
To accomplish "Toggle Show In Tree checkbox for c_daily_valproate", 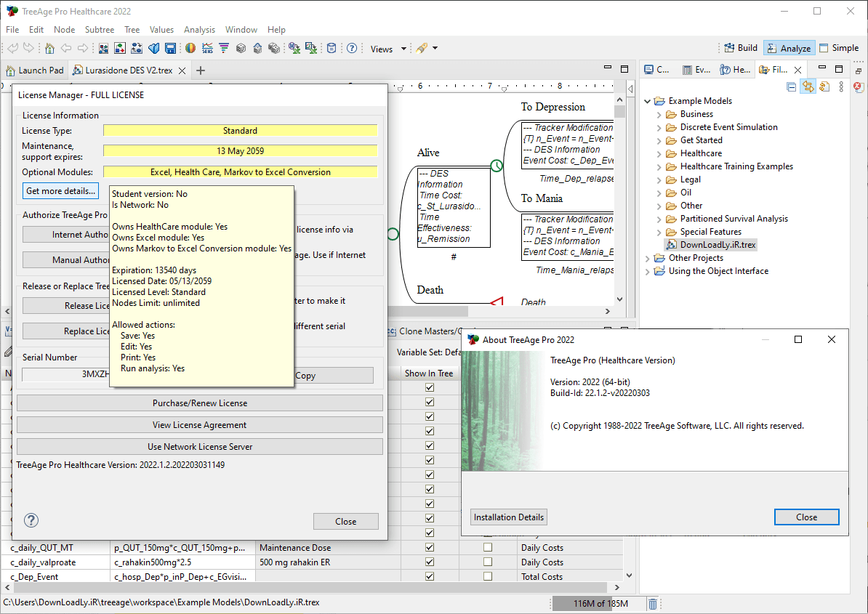I will (430, 562).
